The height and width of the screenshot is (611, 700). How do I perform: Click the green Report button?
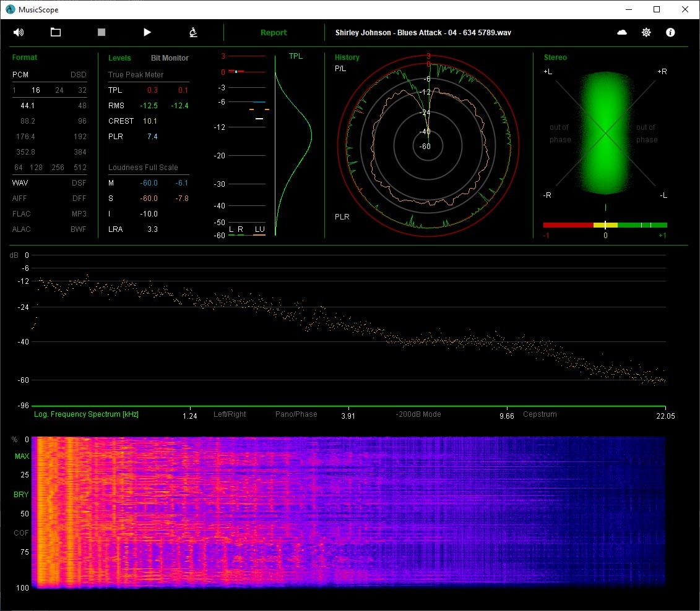[274, 33]
